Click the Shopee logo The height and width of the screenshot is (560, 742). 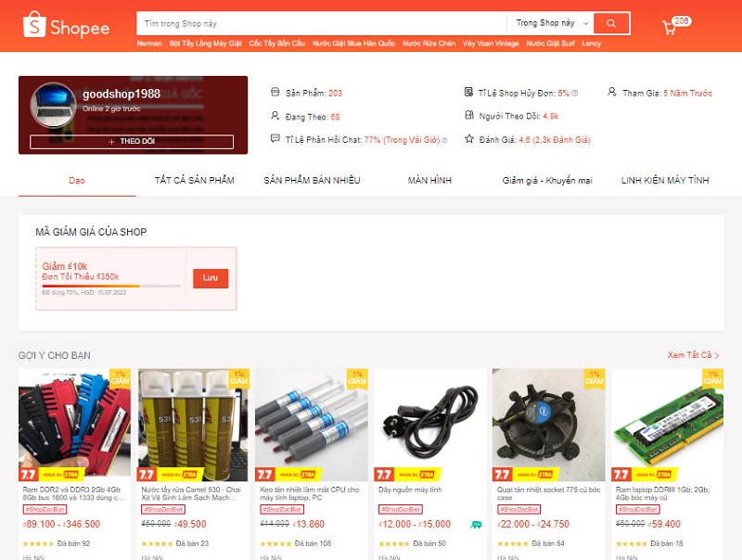[x=66, y=25]
